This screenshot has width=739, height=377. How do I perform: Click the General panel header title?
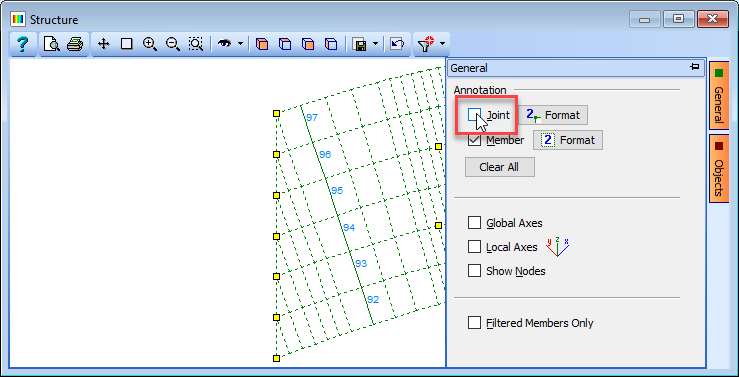[469, 68]
